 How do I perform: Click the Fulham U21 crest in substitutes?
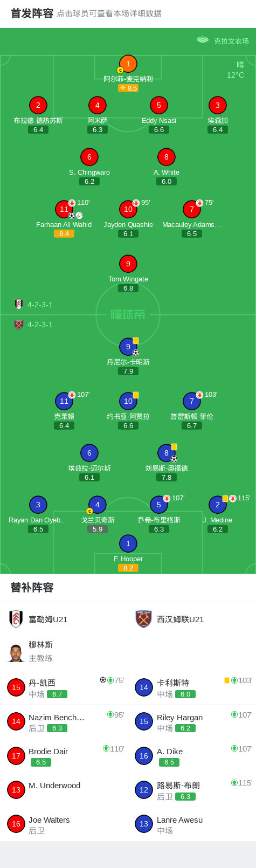[16, 619]
